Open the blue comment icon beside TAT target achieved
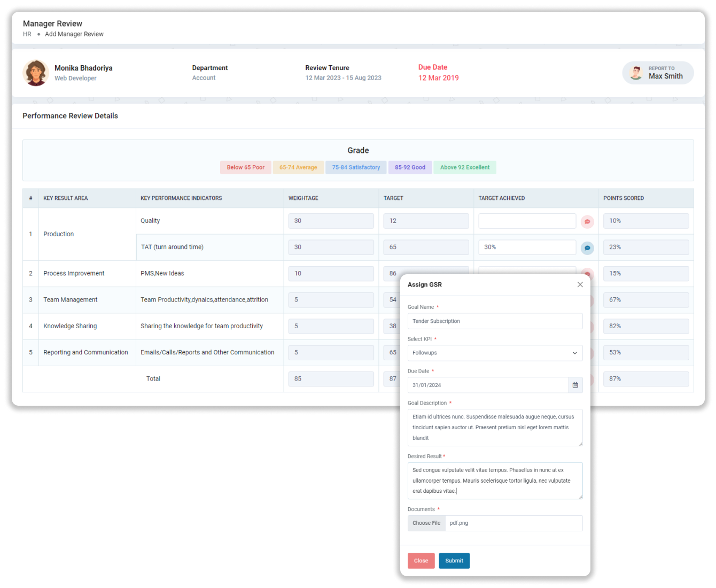The image size is (716, 588). pyautogui.click(x=587, y=247)
